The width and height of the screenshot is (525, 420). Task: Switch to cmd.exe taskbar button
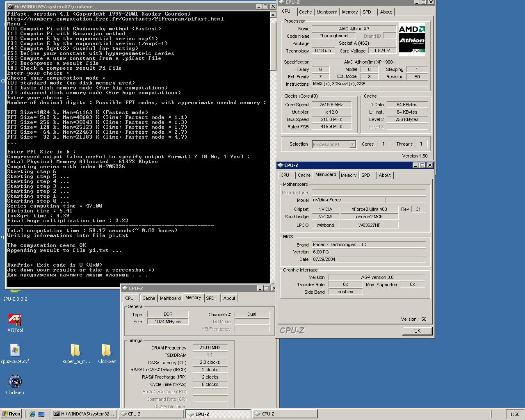click(x=84, y=414)
